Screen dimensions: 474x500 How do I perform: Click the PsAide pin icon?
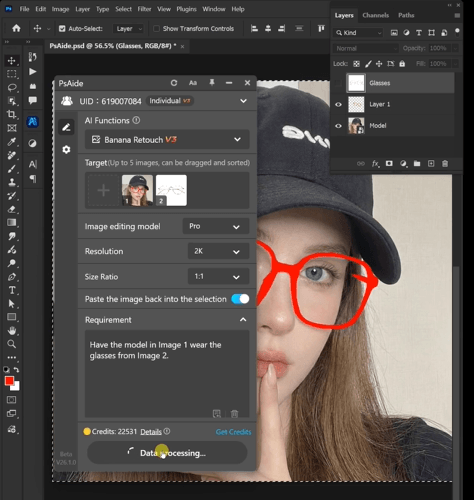point(212,83)
